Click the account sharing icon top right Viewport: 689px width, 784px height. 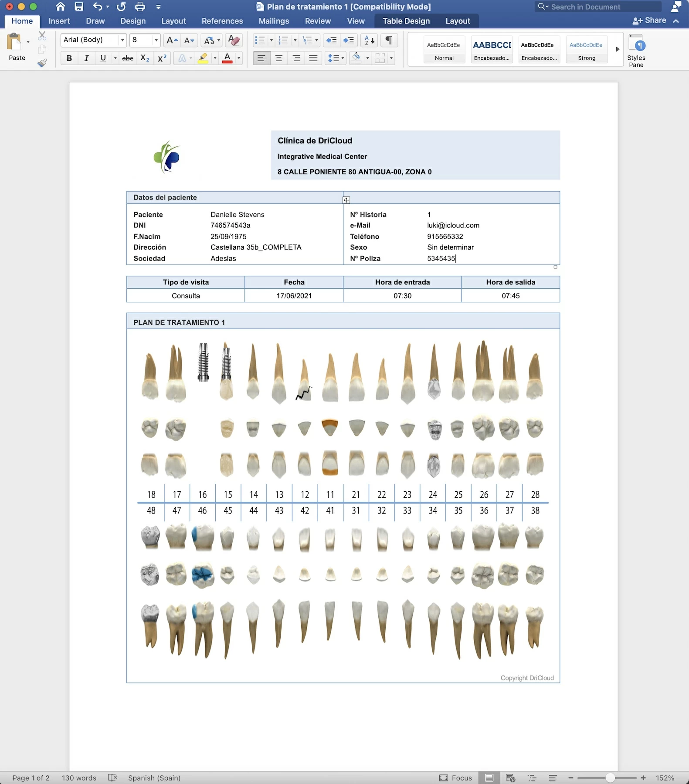(x=676, y=7)
